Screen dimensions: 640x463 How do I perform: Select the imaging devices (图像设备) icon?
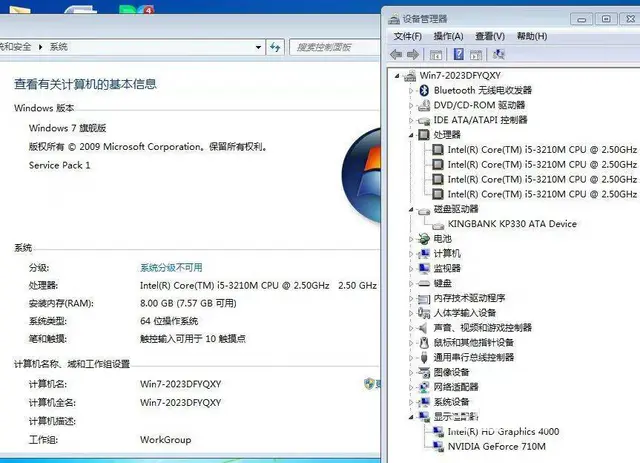[424, 372]
